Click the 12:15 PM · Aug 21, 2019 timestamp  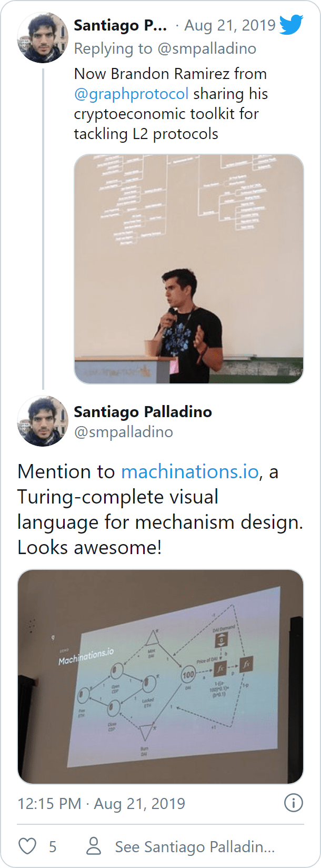tap(101, 803)
